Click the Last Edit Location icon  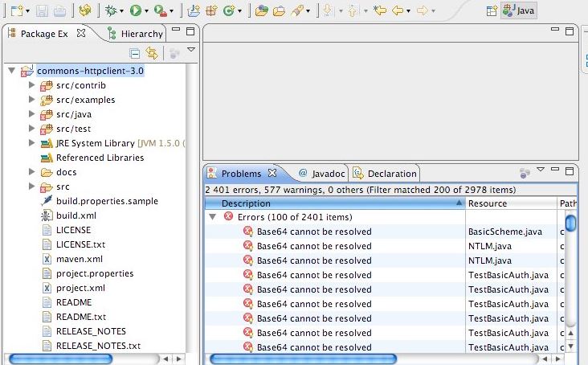tap(380, 10)
